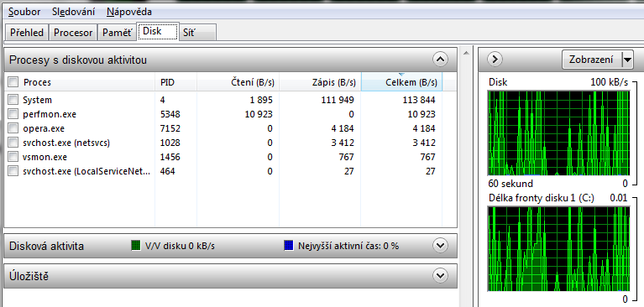Image resolution: width=644 pixels, height=307 pixels.
Task: Click the opera.exe write value 4 184 in Zápis column
Action: [342, 128]
